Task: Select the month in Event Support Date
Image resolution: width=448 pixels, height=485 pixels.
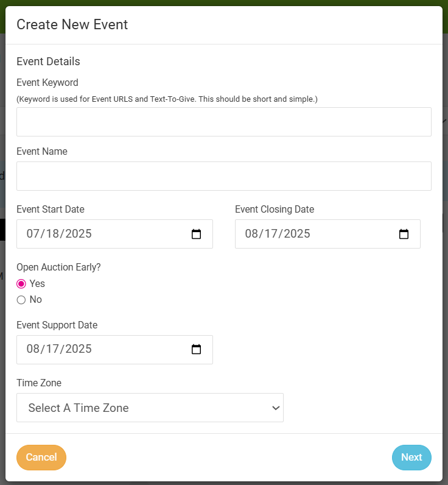Action: (34, 350)
